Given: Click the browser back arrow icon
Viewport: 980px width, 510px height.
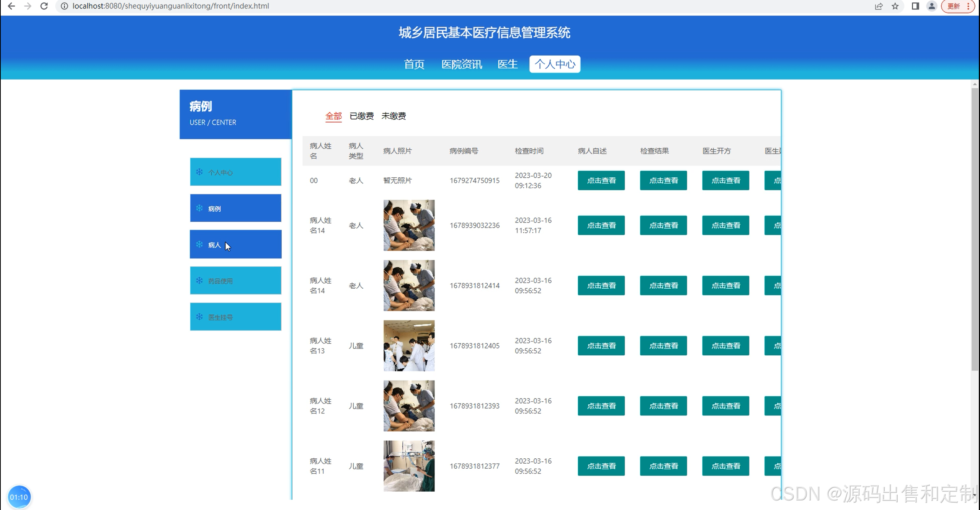Looking at the screenshot, I should pyautogui.click(x=11, y=6).
